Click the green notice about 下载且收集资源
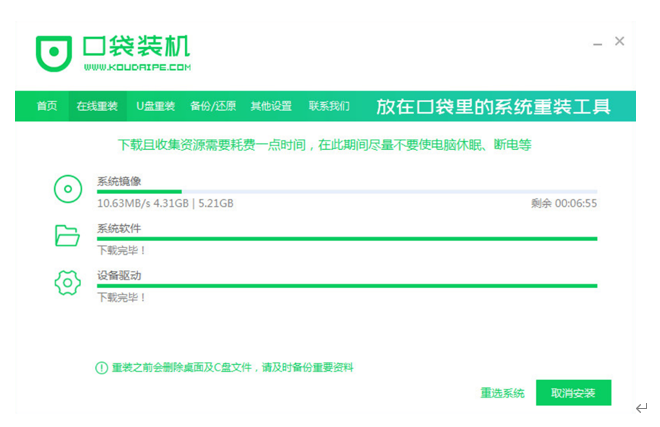 [x=325, y=145]
